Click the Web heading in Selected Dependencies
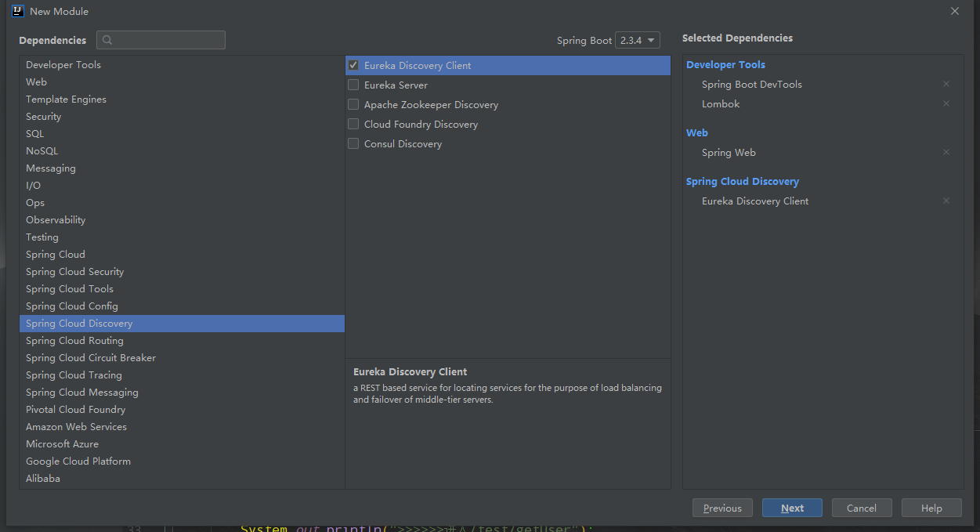Image resolution: width=980 pixels, height=532 pixels. coord(697,133)
